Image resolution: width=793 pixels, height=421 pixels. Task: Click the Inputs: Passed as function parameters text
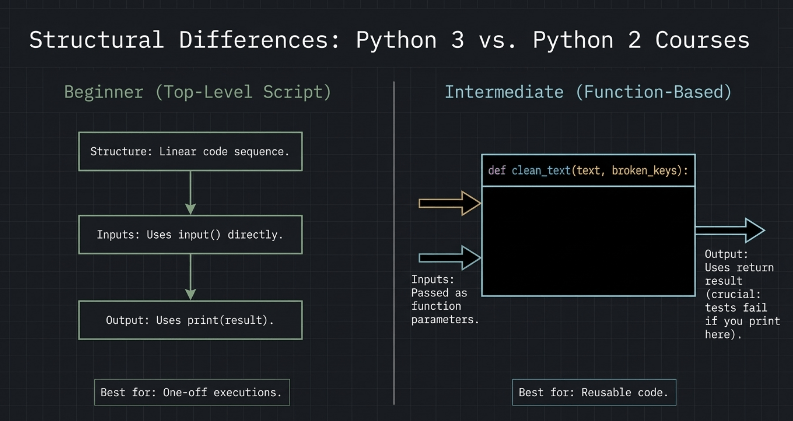click(x=445, y=299)
